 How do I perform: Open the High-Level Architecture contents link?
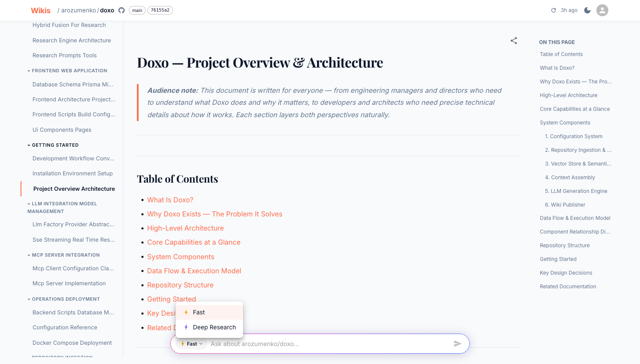point(185,228)
